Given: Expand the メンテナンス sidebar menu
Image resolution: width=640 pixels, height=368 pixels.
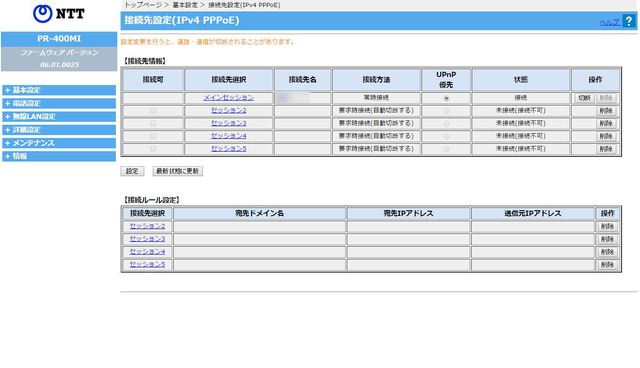Looking at the screenshot, I should (x=59, y=143).
